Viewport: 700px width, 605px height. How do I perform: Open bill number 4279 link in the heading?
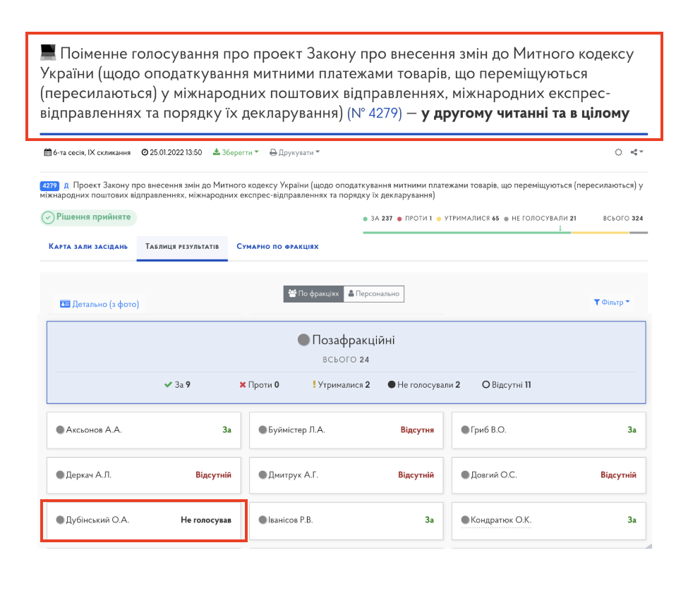[375, 114]
